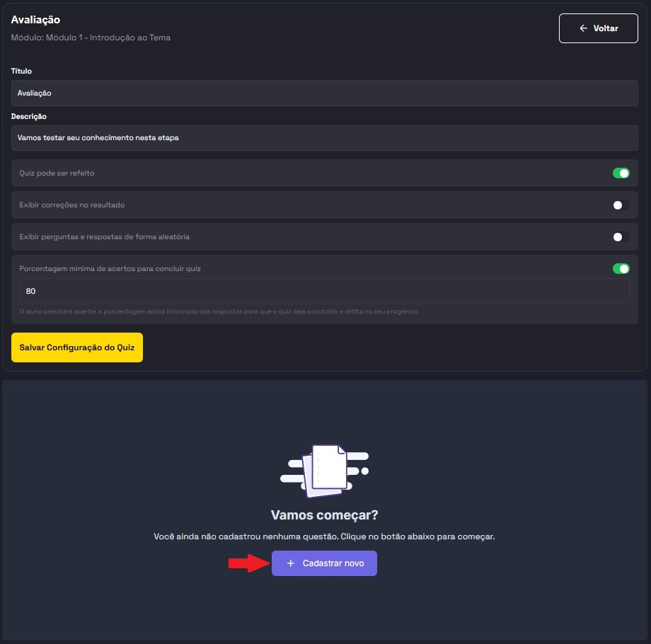This screenshot has width=651, height=644.
Task: Click the 'Cadastrar novo' button text
Action: pyautogui.click(x=333, y=563)
